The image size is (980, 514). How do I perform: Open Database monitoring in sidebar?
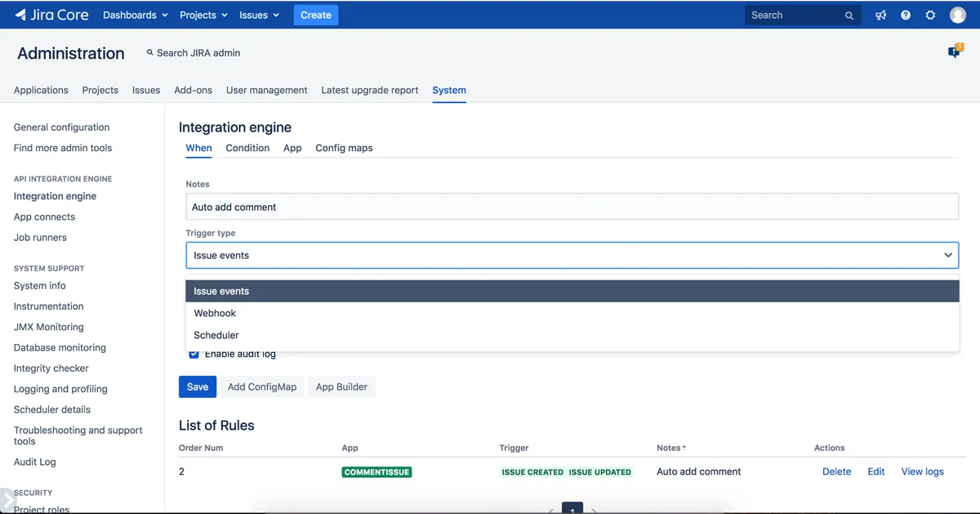coord(60,347)
